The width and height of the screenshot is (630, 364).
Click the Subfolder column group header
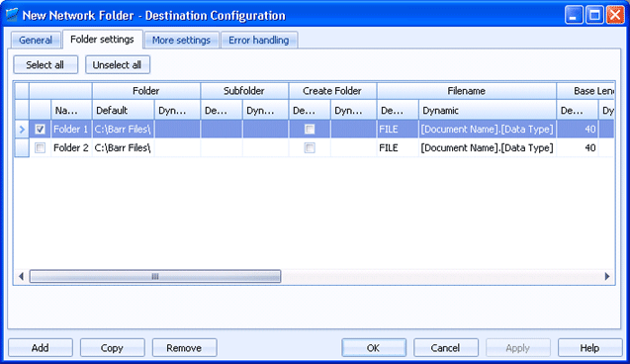coord(244,91)
